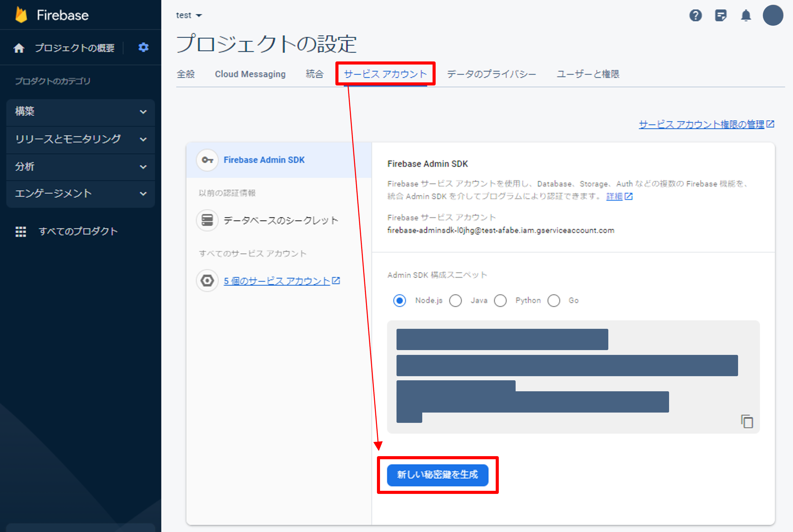The height and width of the screenshot is (532, 793).
Task: Open project settings gear icon
Action: (x=143, y=47)
